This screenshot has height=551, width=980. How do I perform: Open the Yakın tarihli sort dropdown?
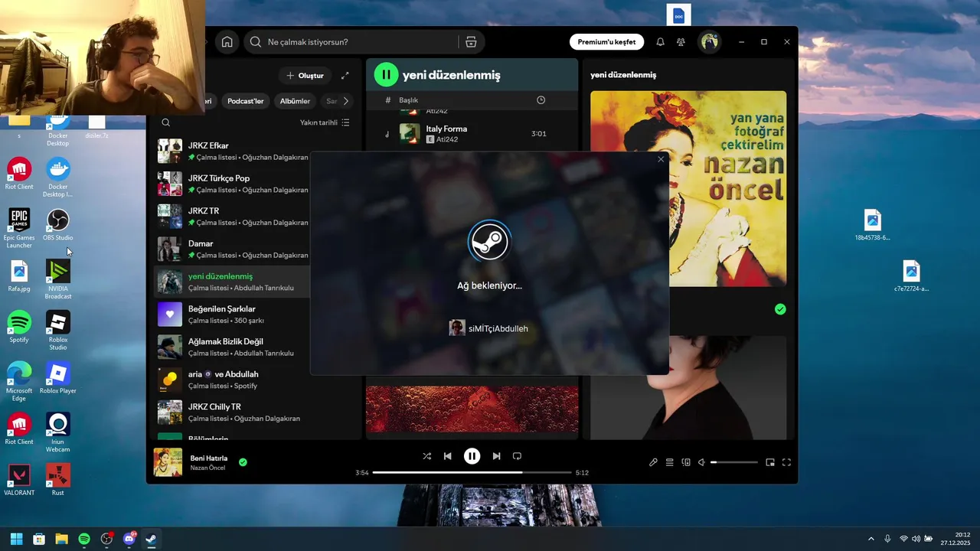(x=325, y=122)
